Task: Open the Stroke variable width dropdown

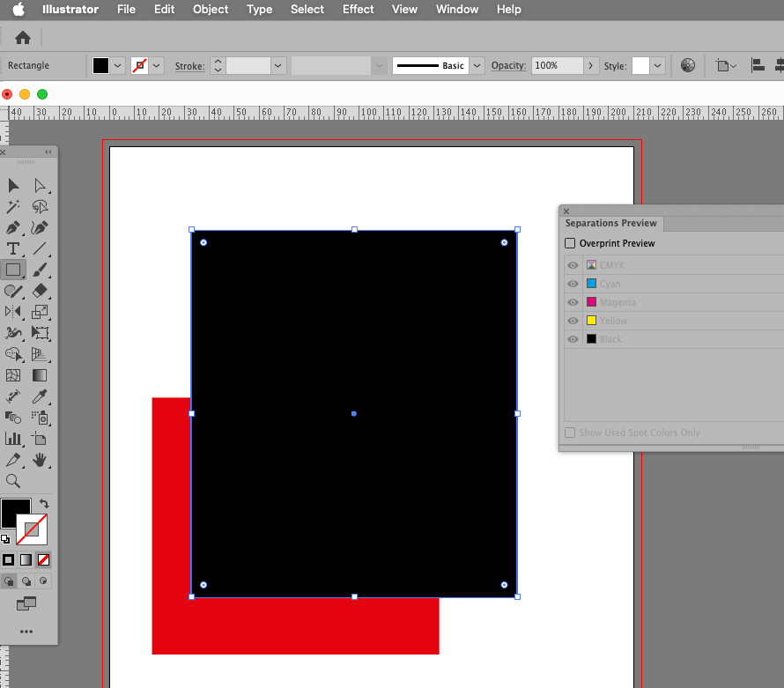Action: tap(379, 65)
